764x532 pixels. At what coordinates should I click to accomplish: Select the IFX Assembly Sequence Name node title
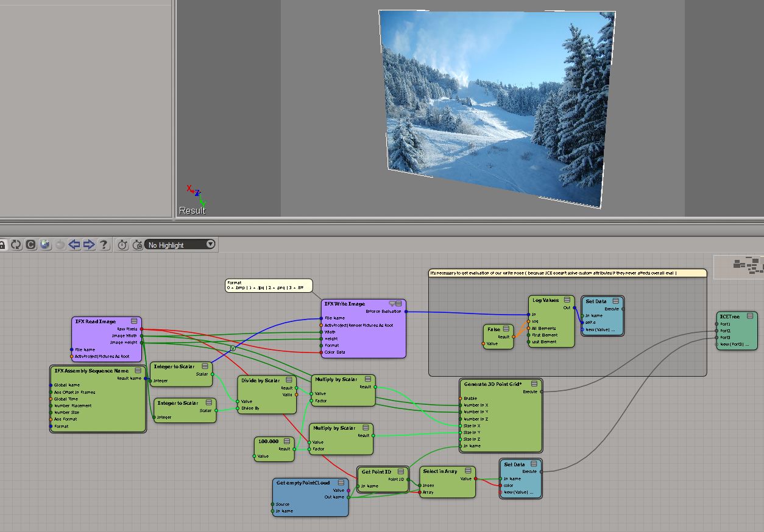pyautogui.click(x=91, y=370)
